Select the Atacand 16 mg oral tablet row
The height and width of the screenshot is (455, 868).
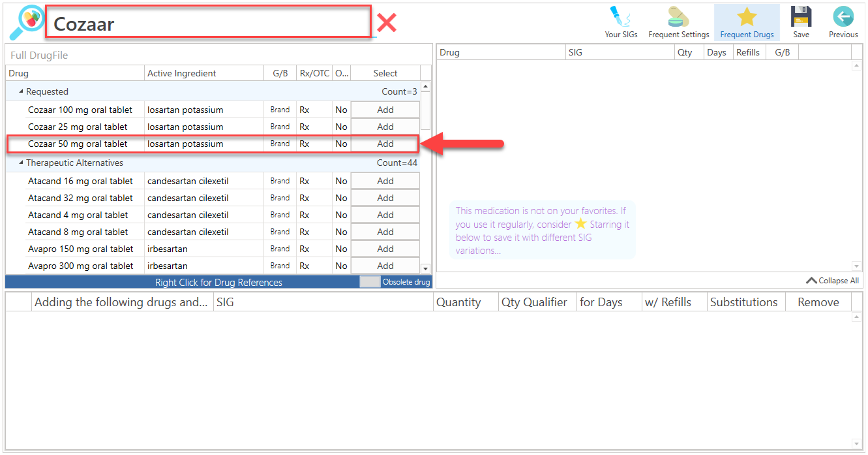[213, 181]
